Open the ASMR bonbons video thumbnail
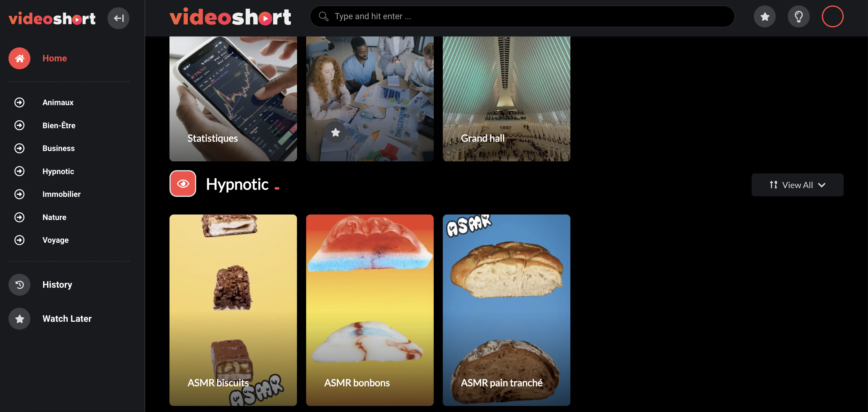Image resolution: width=868 pixels, height=412 pixels. (x=370, y=310)
